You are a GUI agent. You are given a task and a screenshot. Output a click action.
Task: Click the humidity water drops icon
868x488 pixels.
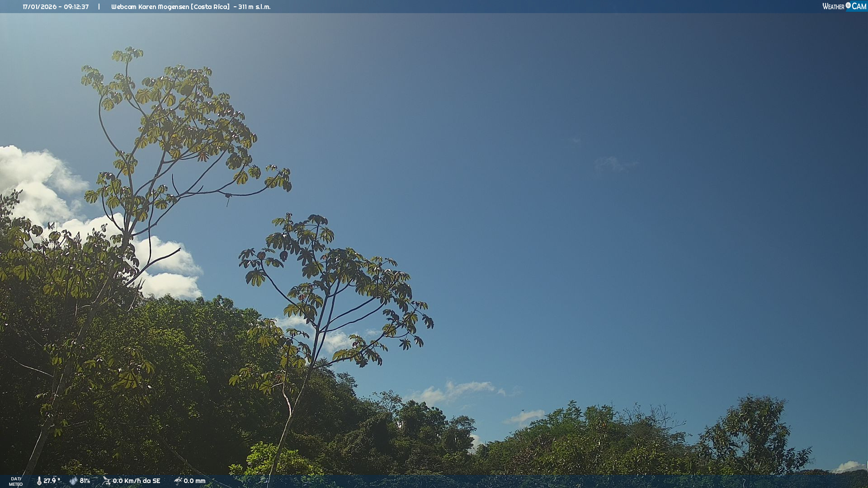[x=73, y=481]
